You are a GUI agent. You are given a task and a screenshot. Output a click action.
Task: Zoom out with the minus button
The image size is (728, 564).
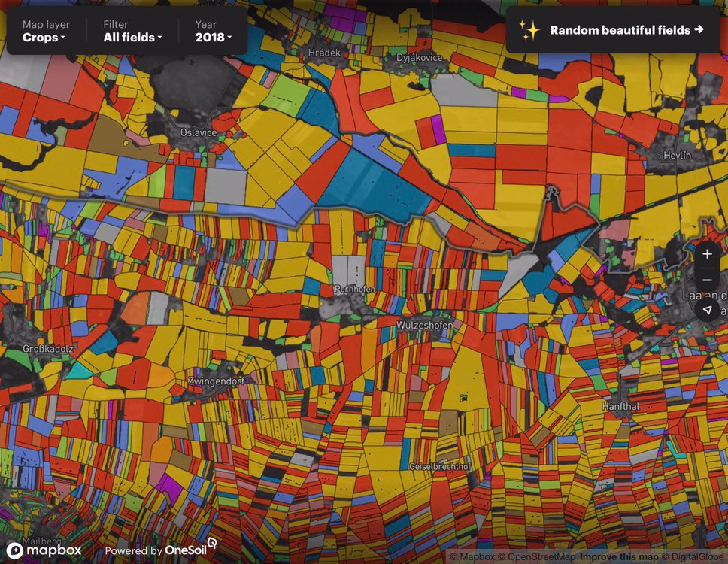707,280
